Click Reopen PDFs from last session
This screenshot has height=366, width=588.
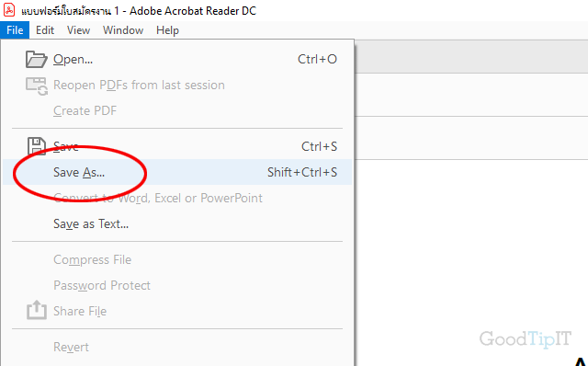pyautogui.click(x=177, y=86)
